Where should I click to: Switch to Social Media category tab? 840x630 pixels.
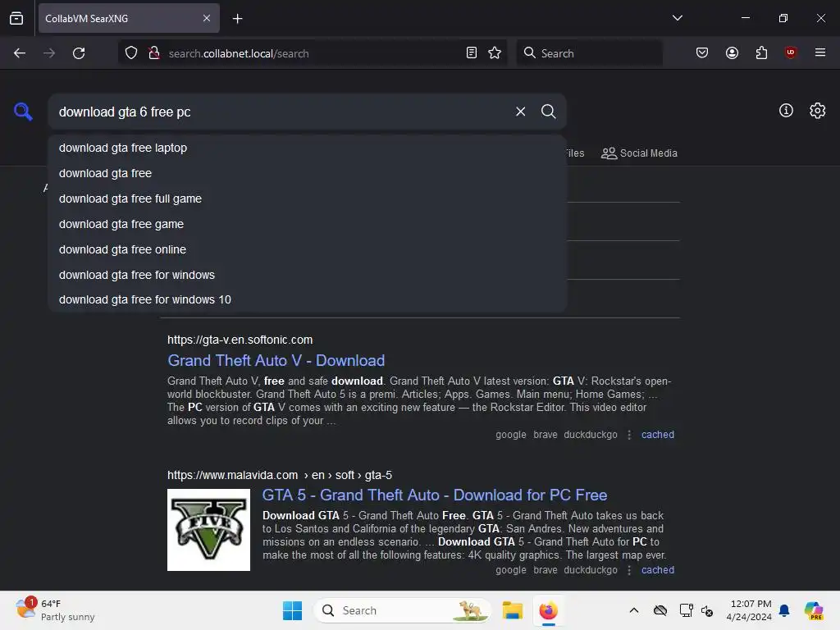pos(639,153)
